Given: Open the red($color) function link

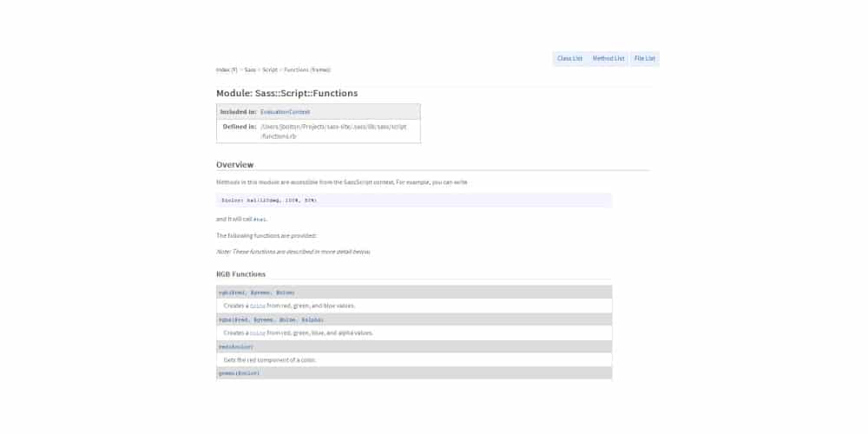Looking at the screenshot, I should point(236,347).
